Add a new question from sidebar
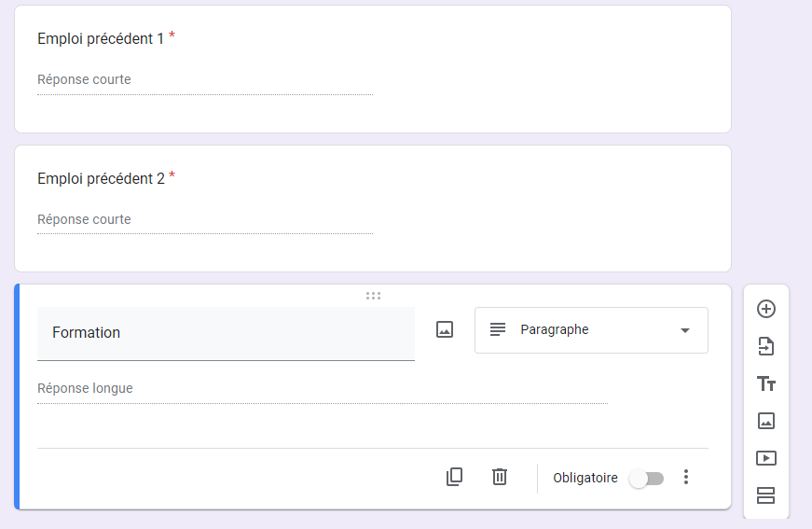 coord(766,309)
